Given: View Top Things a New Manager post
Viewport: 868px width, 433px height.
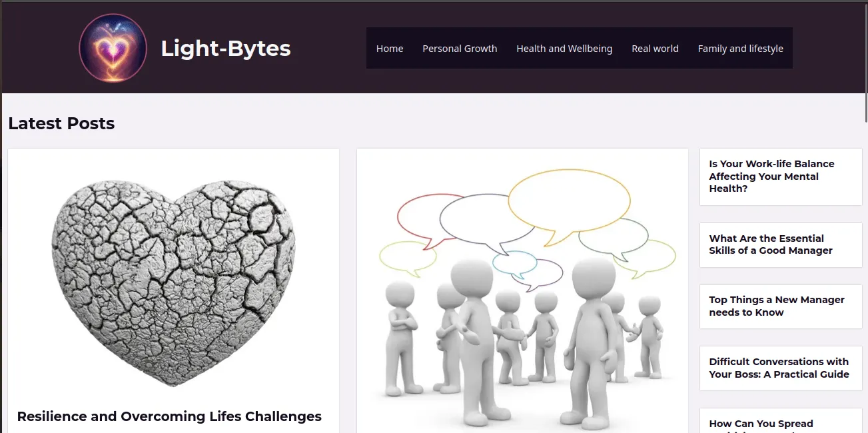Looking at the screenshot, I should point(777,306).
